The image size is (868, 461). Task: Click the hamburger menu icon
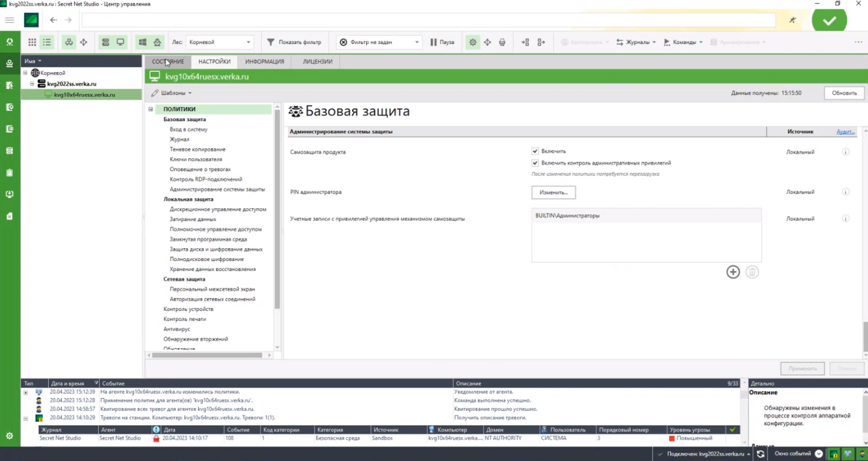pyautogui.click(x=9, y=20)
